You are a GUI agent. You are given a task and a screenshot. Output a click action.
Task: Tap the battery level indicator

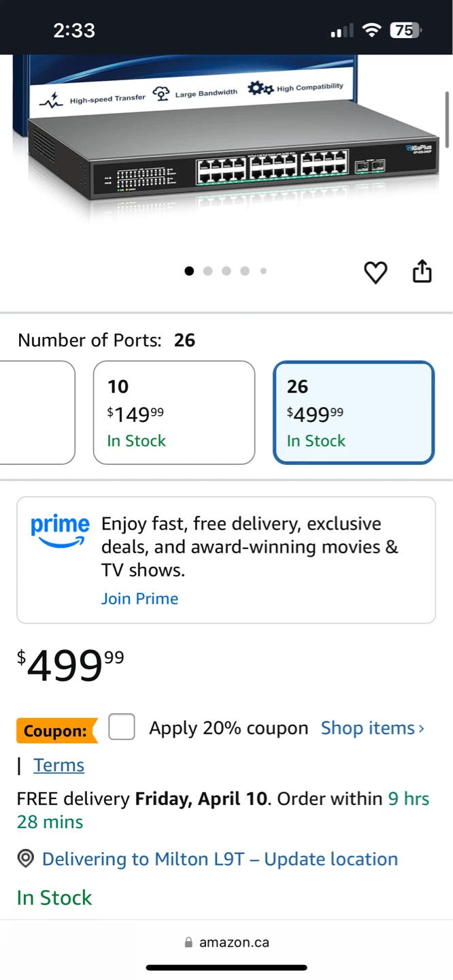coord(405,30)
